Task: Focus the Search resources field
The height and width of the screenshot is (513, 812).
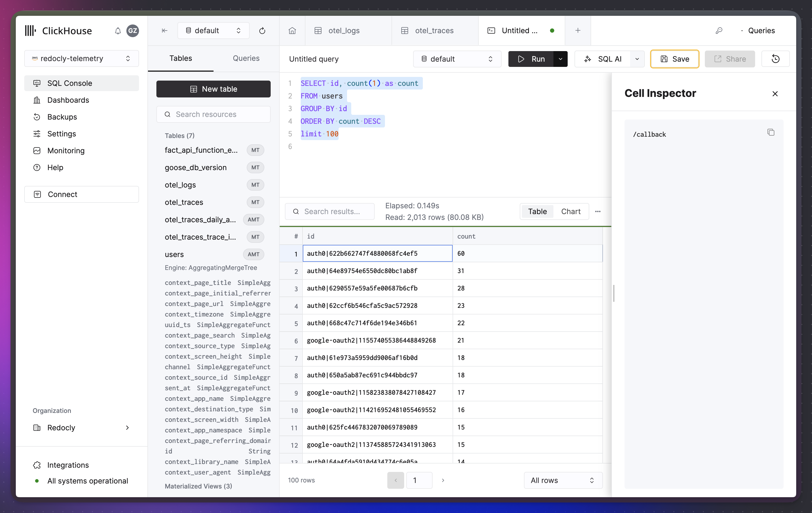Action: (x=214, y=114)
